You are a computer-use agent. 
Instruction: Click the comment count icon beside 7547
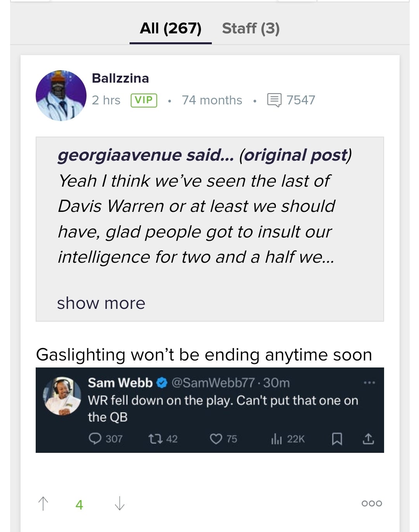(274, 100)
